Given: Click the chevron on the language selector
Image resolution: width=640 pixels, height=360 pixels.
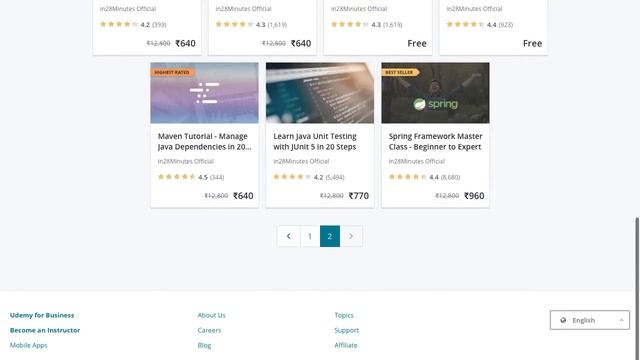Looking at the screenshot, I should point(621,320).
